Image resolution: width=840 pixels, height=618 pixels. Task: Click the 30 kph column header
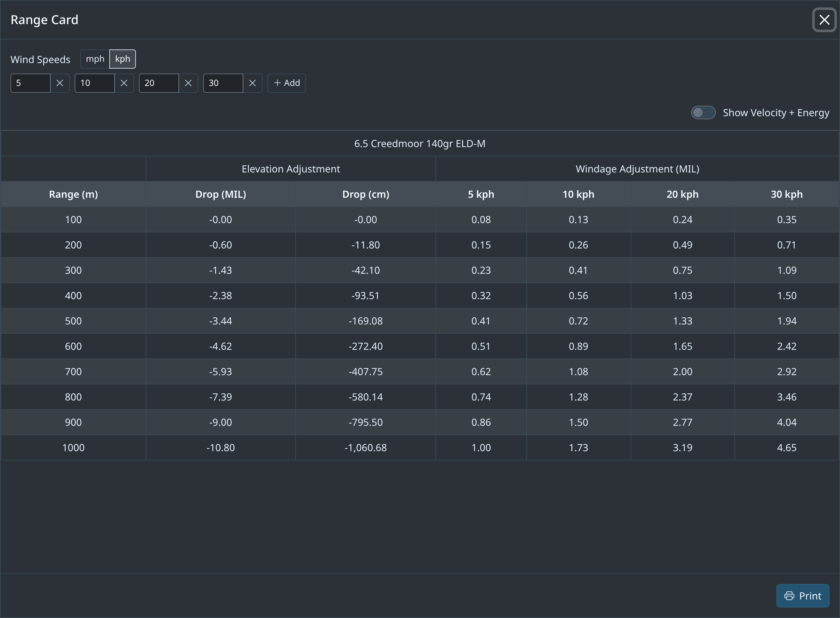tap(787, 194)
